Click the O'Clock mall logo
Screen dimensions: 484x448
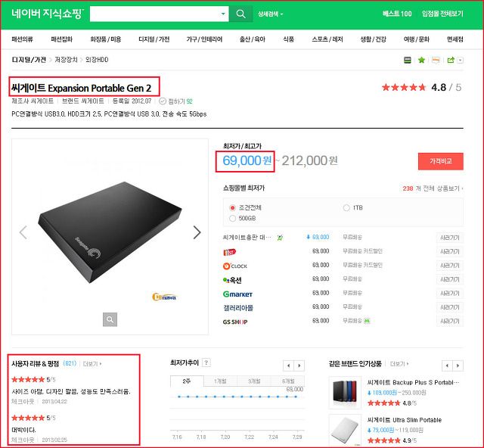pyautogui.click(x=235, y=266)
